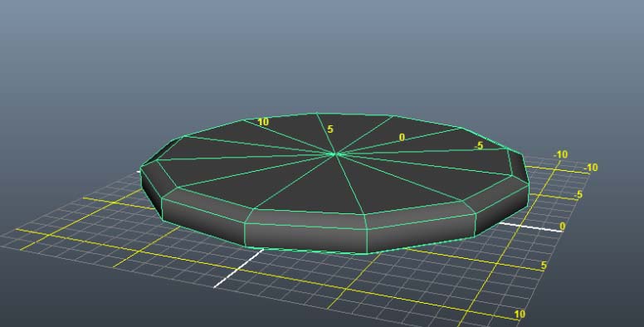Click grid label "10" at the grid's bottom-right corner
This screenshot has height=327, width=644.
(x=520, y=315)
